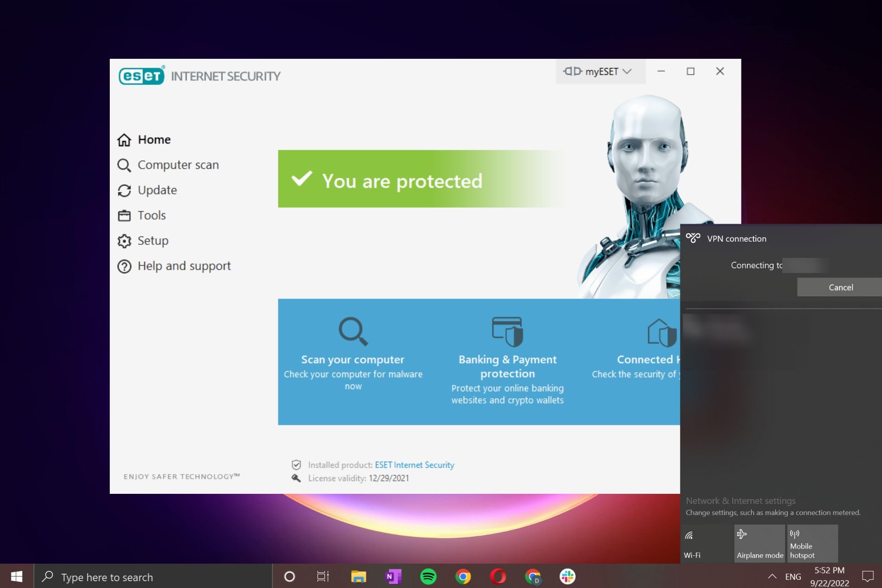
Task: Open Network & Internet settings link
Action: (x=741, y=501)
